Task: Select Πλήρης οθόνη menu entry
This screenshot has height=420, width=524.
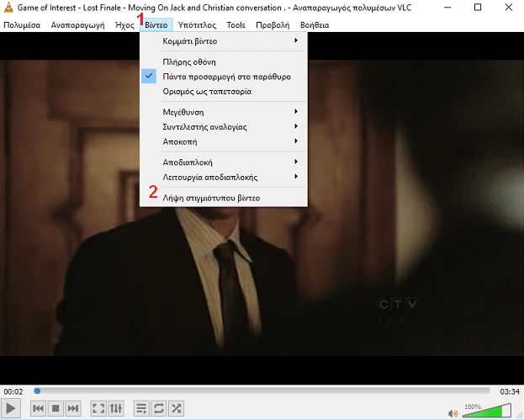Action: pos(224,61)
